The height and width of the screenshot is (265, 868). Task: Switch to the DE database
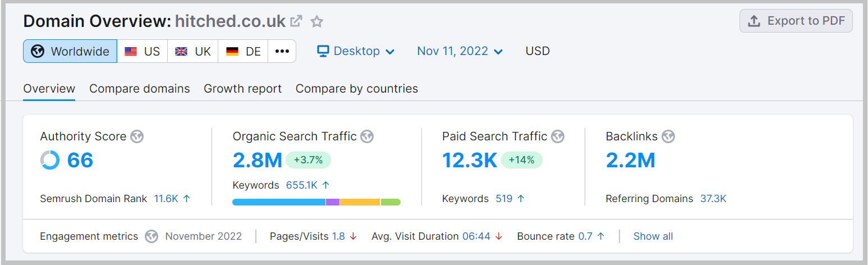point(243,51)
